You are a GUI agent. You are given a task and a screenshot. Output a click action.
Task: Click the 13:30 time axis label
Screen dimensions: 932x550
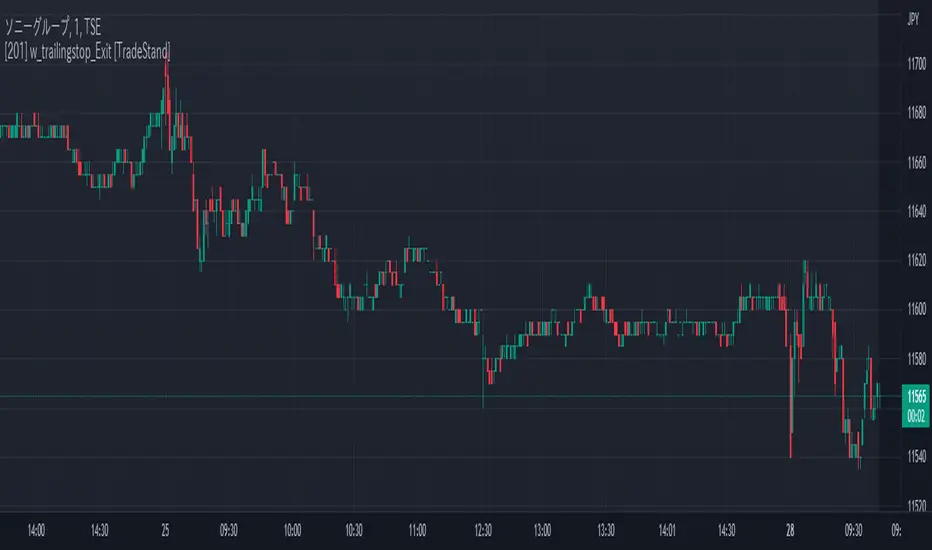point(606,530)
